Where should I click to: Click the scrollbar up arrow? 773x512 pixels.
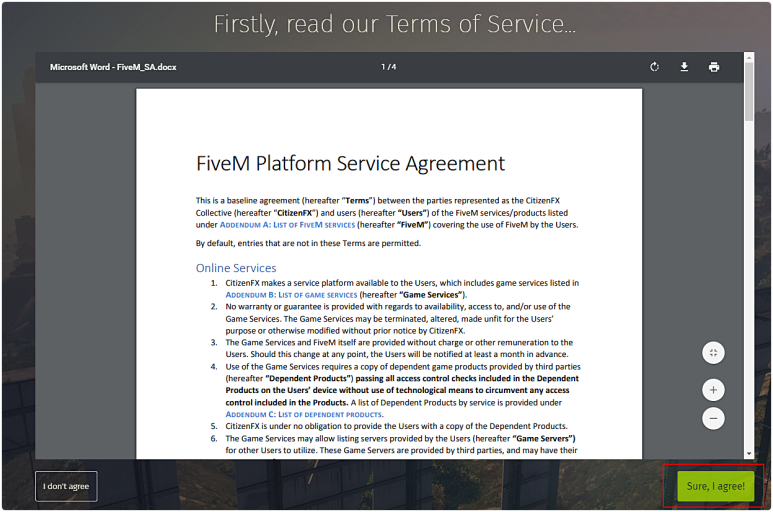coord(749,57)
